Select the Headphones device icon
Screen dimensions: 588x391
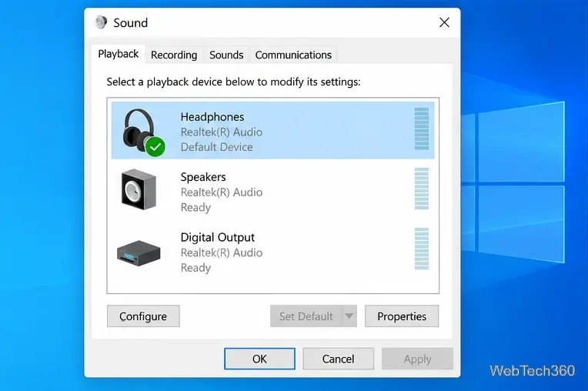coord(144,132)
